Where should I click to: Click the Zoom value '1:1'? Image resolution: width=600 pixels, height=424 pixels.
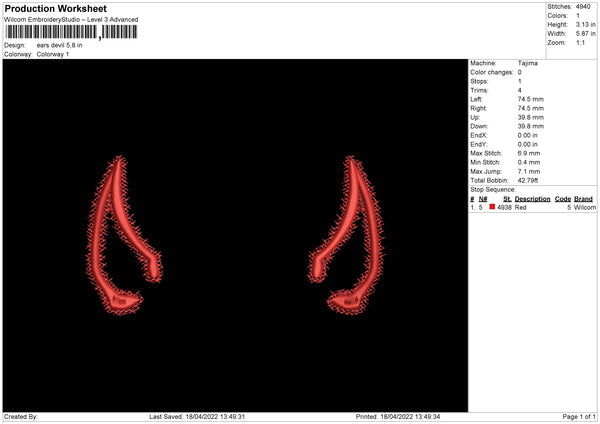pos(580,42)
